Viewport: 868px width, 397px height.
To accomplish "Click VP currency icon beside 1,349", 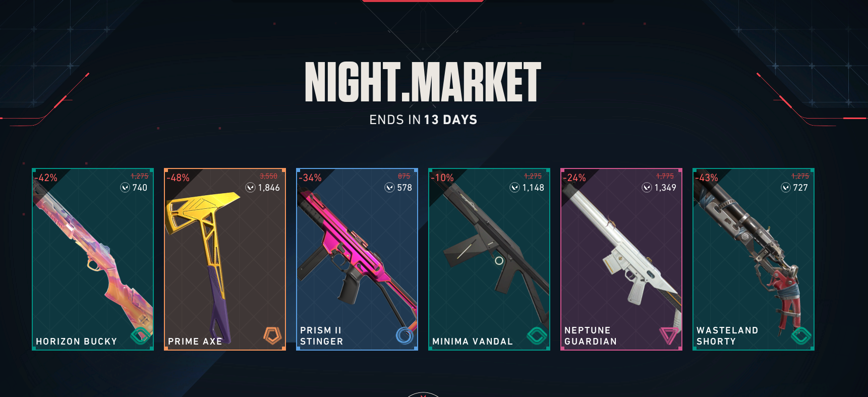I will point(647,188).
